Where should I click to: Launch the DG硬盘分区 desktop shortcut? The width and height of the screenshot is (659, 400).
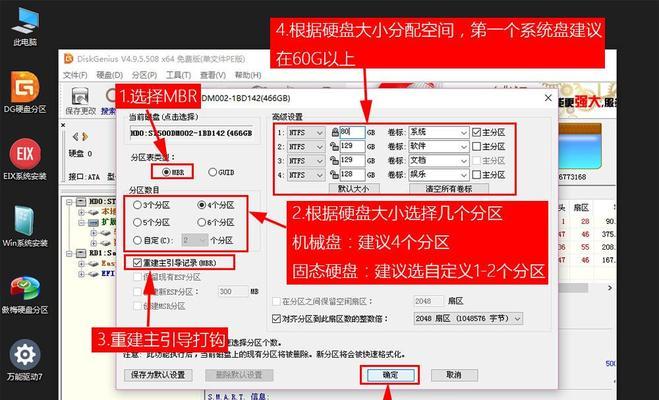click(x=25, y=92)
